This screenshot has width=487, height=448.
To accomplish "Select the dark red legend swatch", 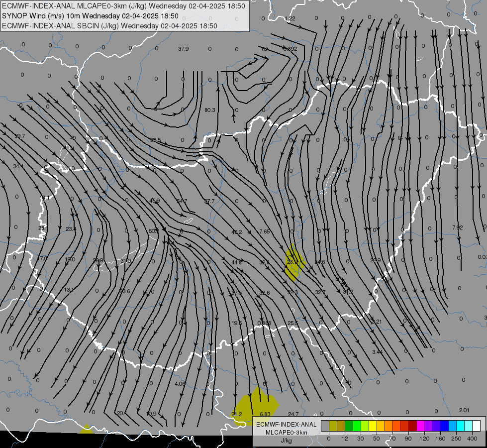I will pyautogui.click(x=413, y=426).
